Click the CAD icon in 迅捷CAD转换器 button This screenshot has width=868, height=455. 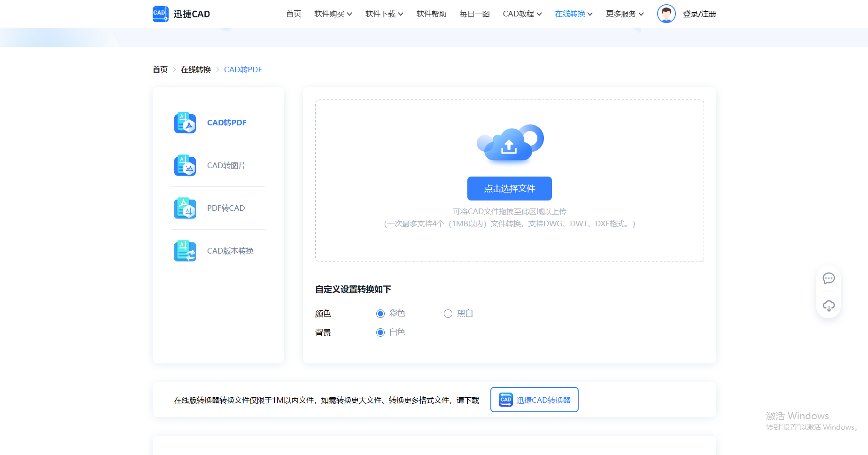click(506, 400)
